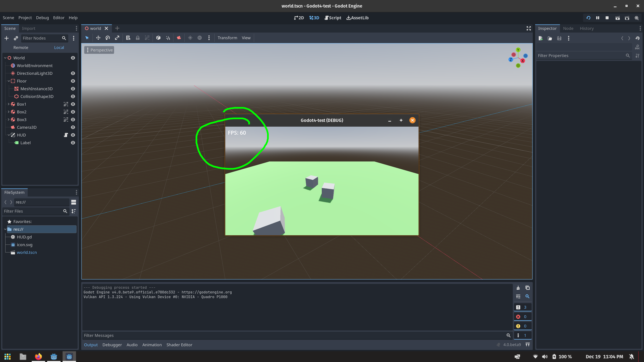644x362 pixels.
Task: Expand the Box1 node in the scene tree
Action: tap(9, 104)
